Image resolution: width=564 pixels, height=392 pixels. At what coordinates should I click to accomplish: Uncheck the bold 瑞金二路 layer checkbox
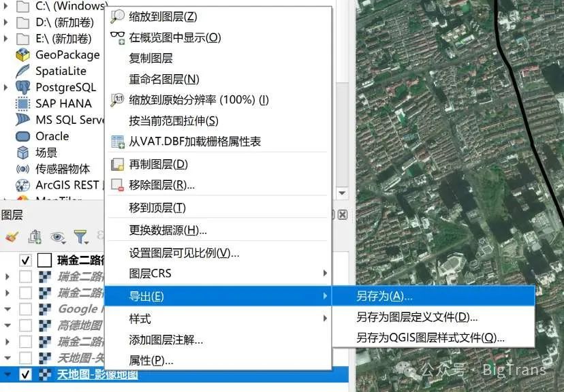click(x=25, y=260)
